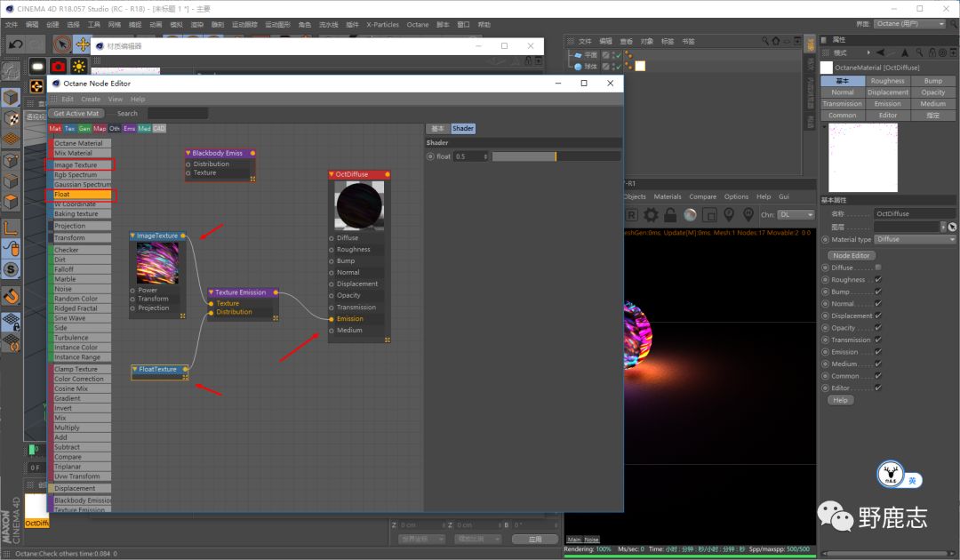960x560 pixels.
Task: Collapse the ImageTexture node triangle
Action: 133,236
